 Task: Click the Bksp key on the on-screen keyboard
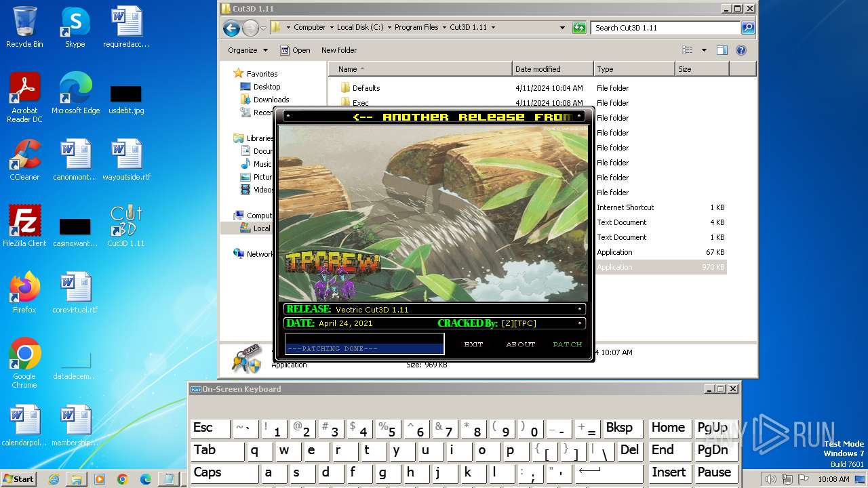622,428
